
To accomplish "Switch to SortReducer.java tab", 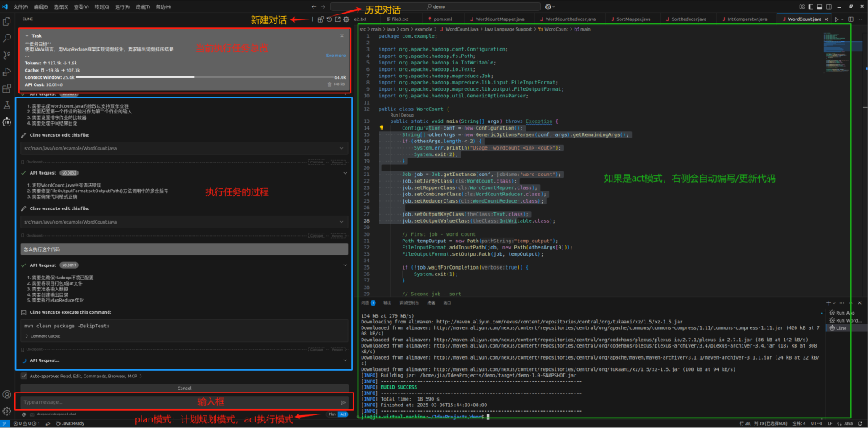I will [x=686, y=19].
